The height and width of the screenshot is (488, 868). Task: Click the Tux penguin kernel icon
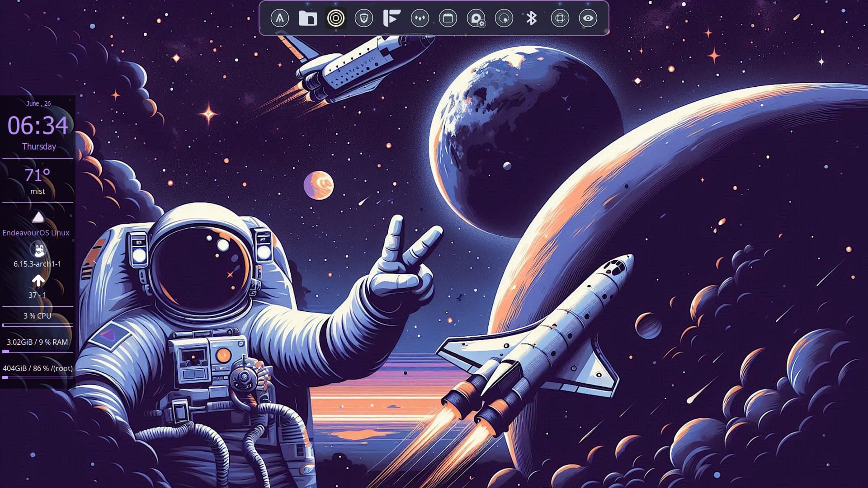tap(39, 249)
